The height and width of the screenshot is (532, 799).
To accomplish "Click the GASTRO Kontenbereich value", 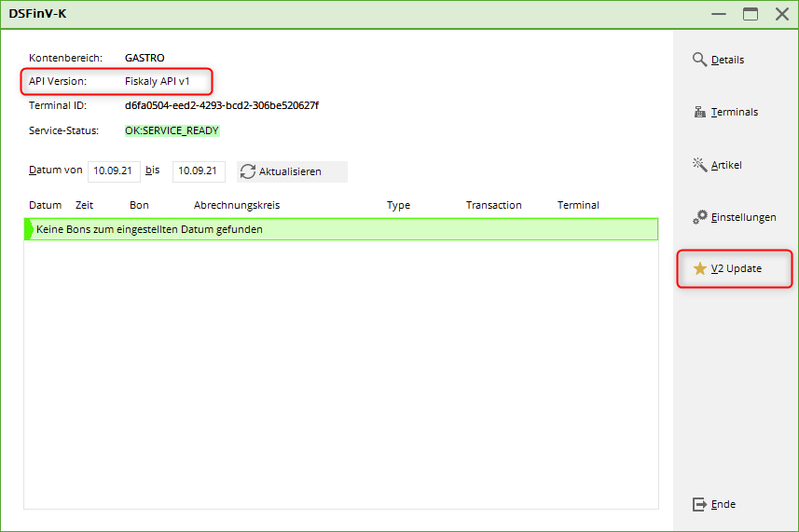I will point(145,58).
